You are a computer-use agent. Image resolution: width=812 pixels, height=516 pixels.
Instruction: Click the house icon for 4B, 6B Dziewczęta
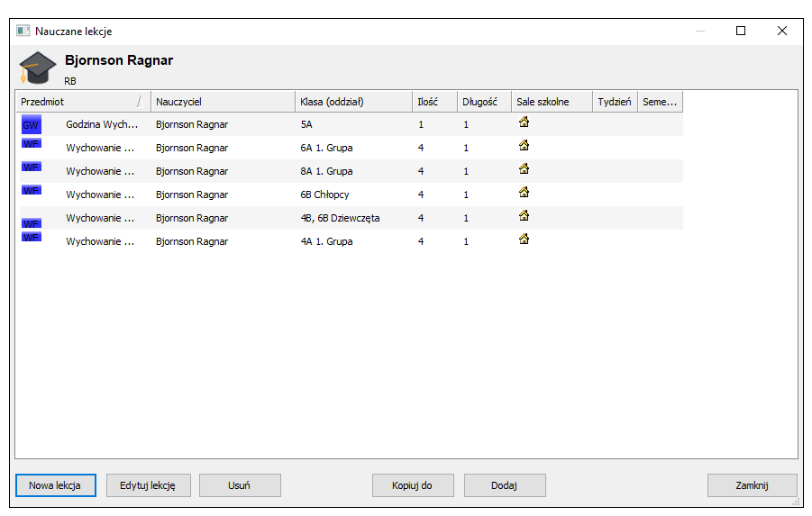point(525,215)
